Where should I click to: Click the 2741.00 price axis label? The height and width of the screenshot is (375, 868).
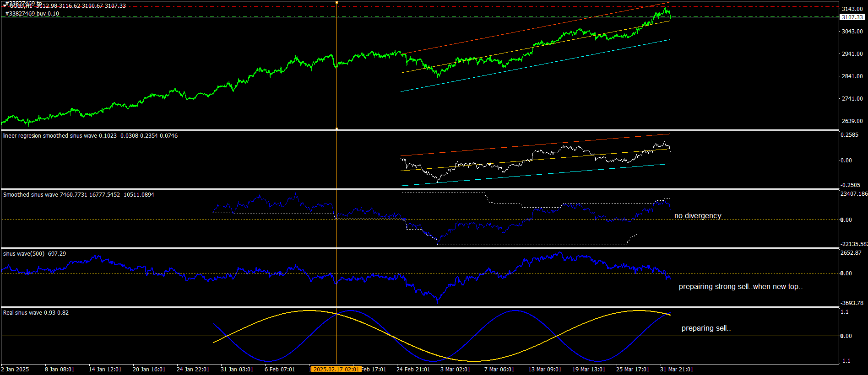click(x=852, y=99)
